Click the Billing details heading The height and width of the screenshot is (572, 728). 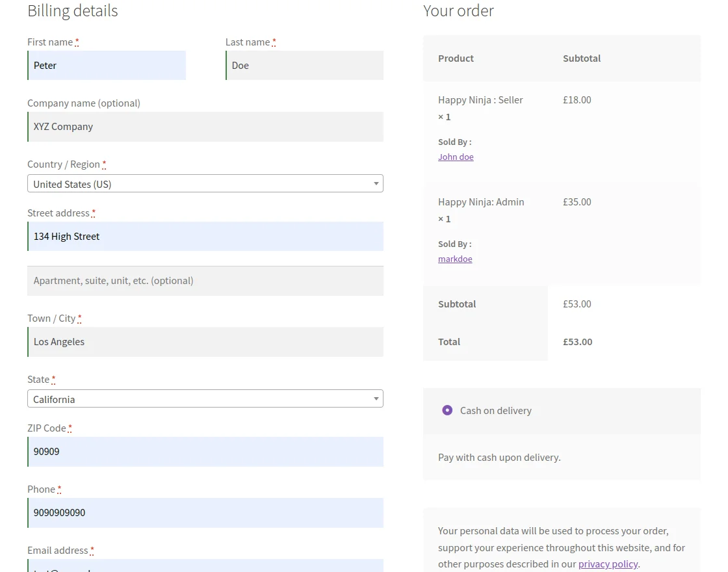click(72, 10)
